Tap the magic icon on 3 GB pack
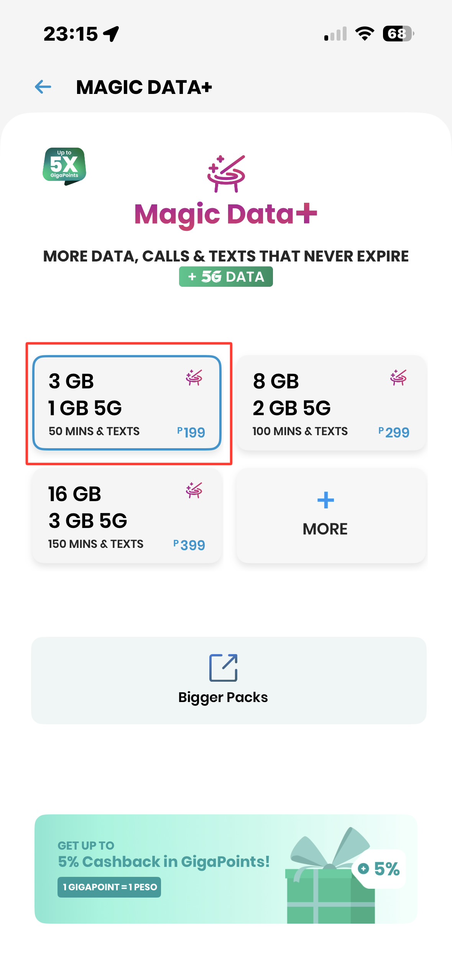This screenshot has width=452, height=980. pyautogui.click(x=194, y=378)
